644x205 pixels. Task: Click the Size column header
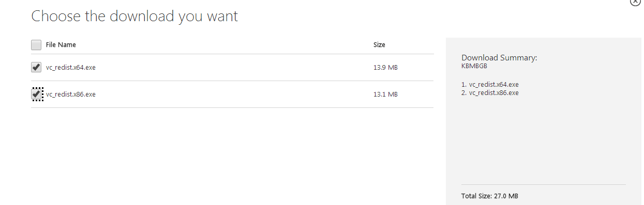[379, 45]
